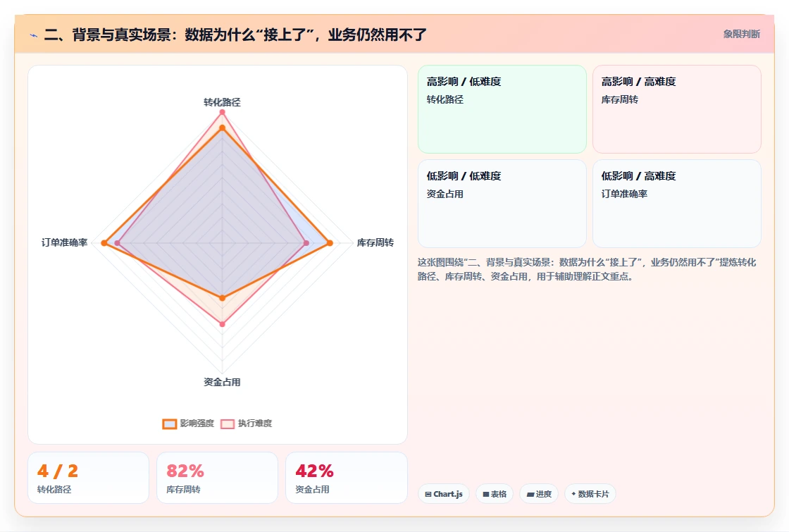The height and width of the screenshot is (532, 789).
Task: Click the 库存周转 caption under 82%
Action: [183, 489]
